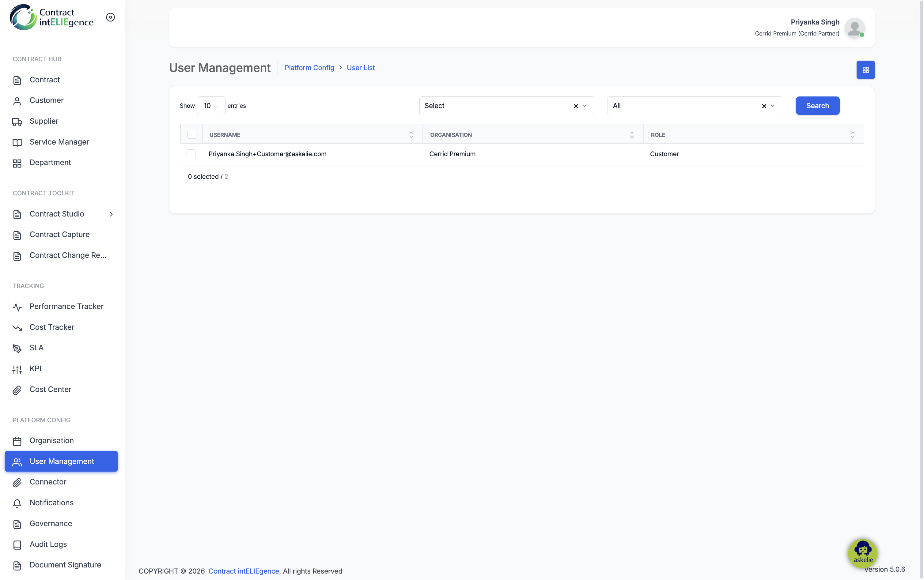The image size is (924, 580).
Task: Sort table by Organisation column arrows
Action: point(632,135)
